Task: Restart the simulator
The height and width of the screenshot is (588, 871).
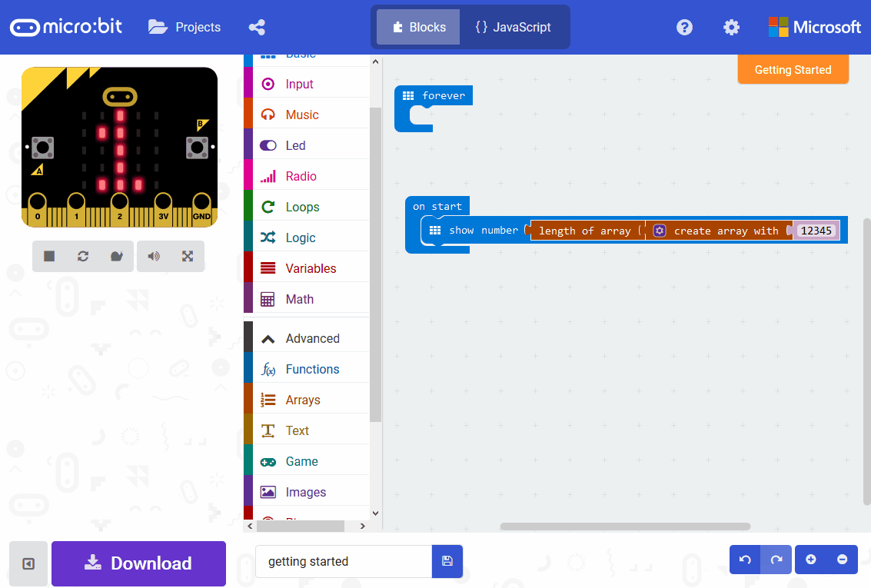Action: [x=83, y=256]
